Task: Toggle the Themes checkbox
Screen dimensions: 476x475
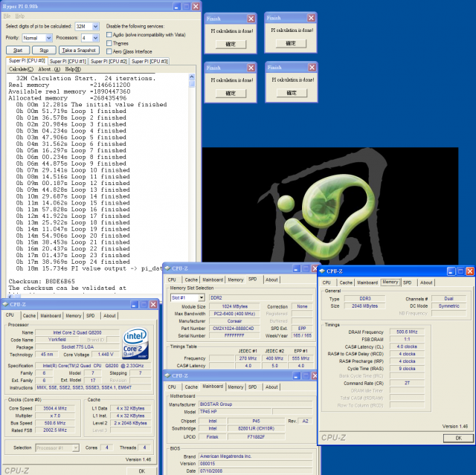Action: coord(109,43)
